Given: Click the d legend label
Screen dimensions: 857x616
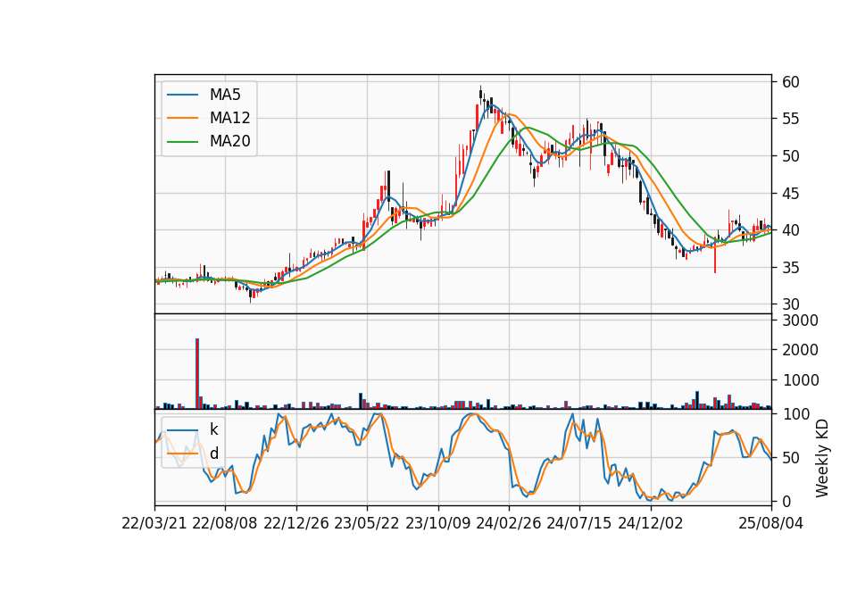Looking at the screenshot, I should point(214,453).
